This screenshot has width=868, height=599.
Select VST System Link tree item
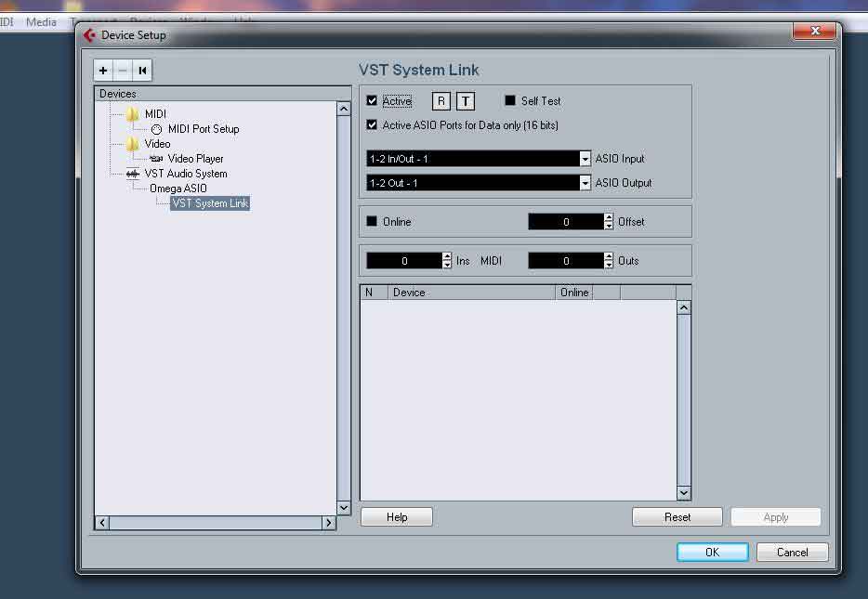(210, 203)
